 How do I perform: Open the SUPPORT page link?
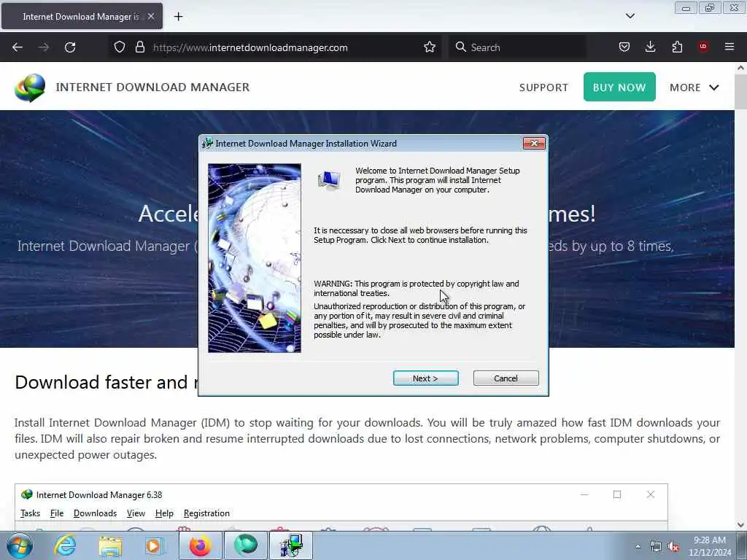(x=543, y=87)
